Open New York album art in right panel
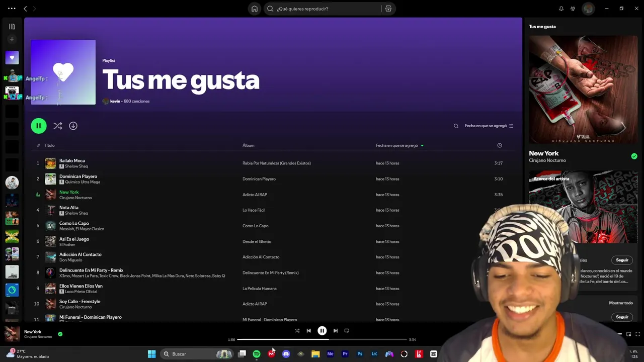The image size is (644, 362). point(583,89)
